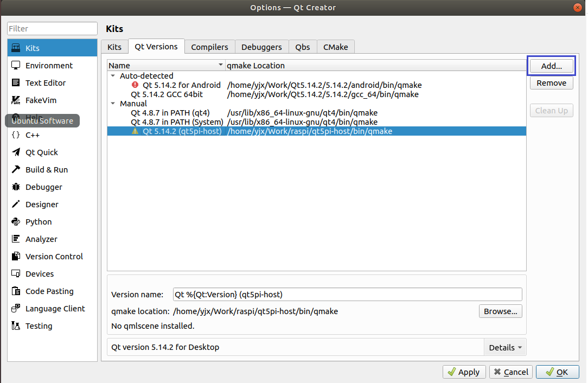Click 'Qt version 5.14.2 for Desktop' text
The height and width of the screenshot is (383, 588).
tap(165, 347)
